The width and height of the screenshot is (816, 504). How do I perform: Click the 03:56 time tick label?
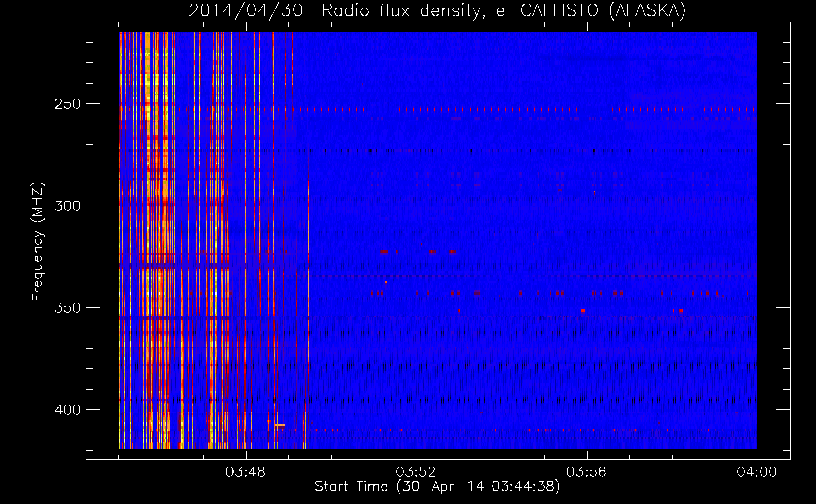point(587,472)
